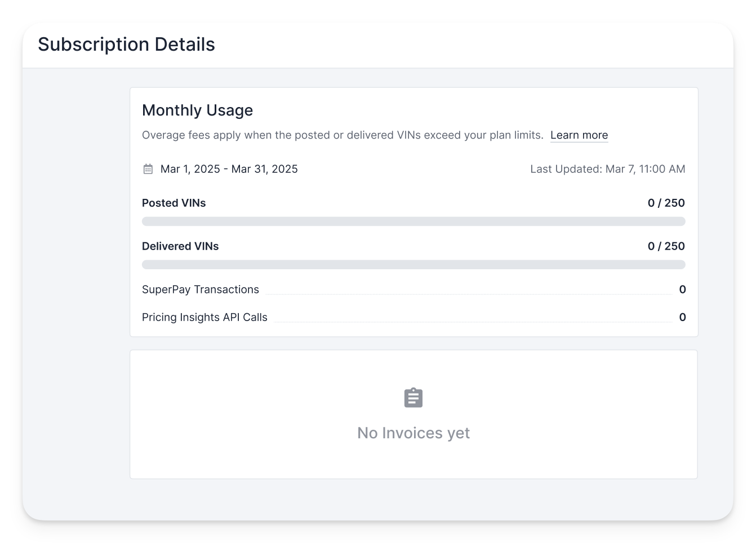
Task: Click the overage fees description text
Action: (343, 135)
